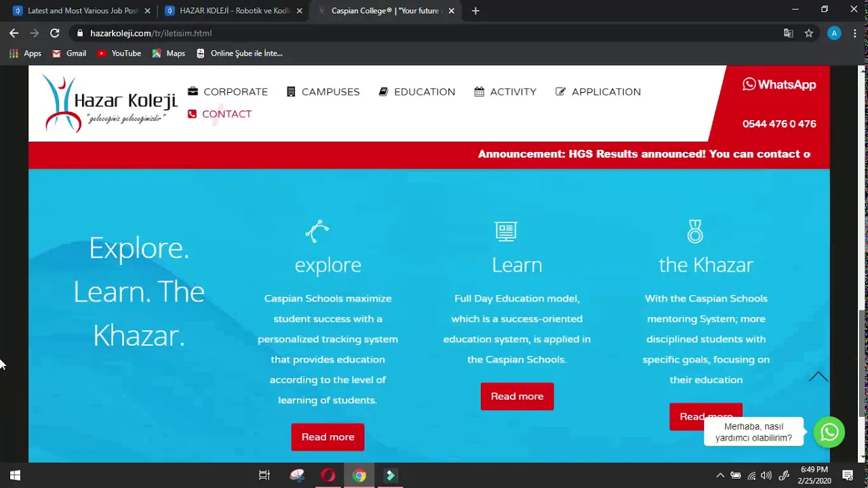This screenshot has height=488, width=868.
Task: Click the explore section path icon
Action: [x=317, y=231]
